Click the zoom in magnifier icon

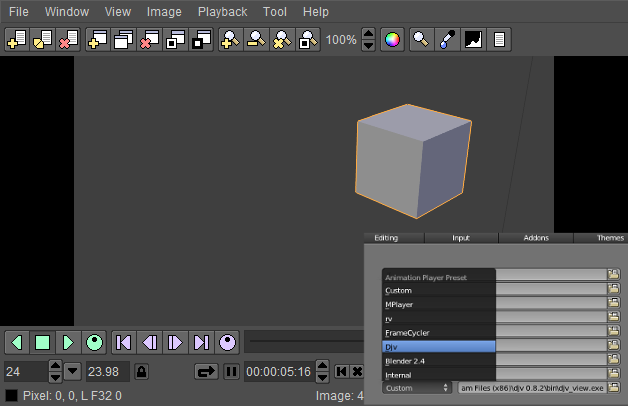[x=230, y=40]
